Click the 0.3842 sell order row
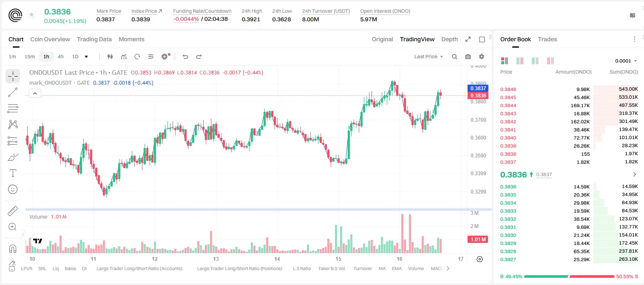This screenshot has width=644, height=285. point(569,122)
